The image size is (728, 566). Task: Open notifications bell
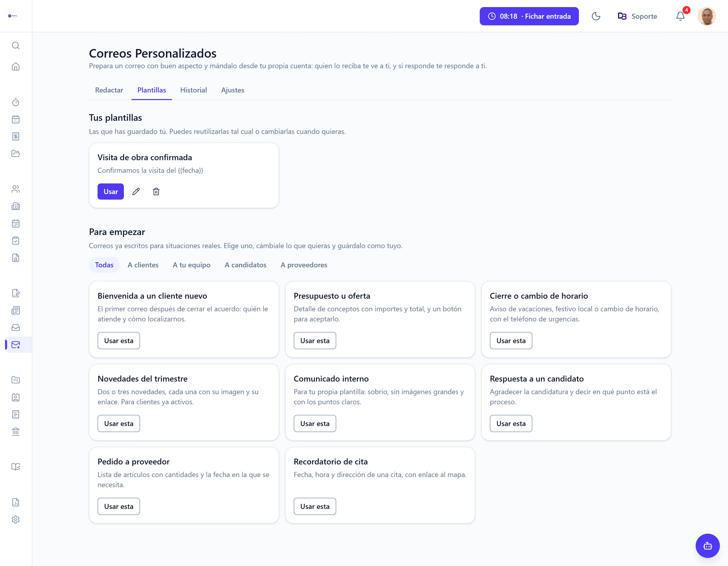coord(680,16)
